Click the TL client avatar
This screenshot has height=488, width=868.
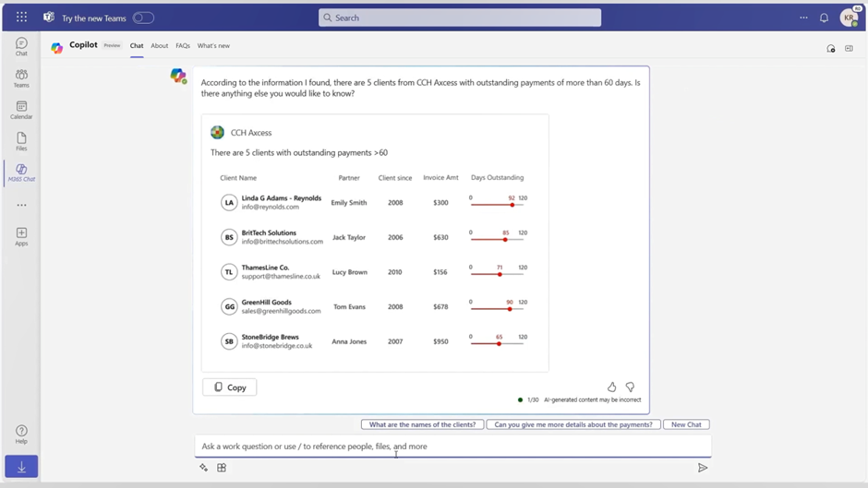coord(229,272)
